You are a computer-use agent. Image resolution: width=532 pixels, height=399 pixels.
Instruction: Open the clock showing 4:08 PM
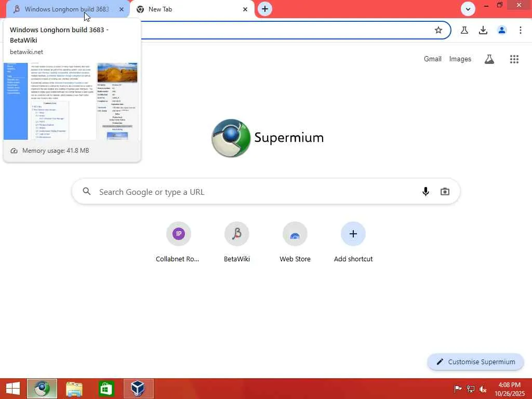pos(509,389)
